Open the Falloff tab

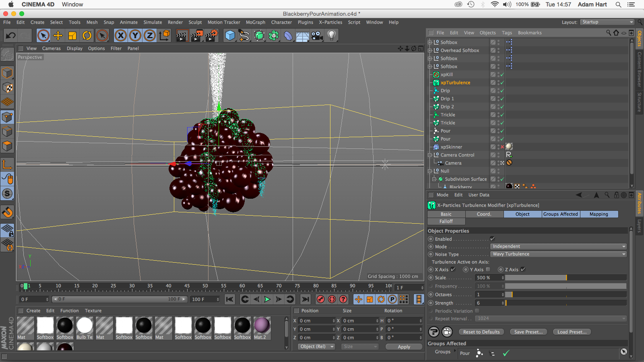pos(446,222)
